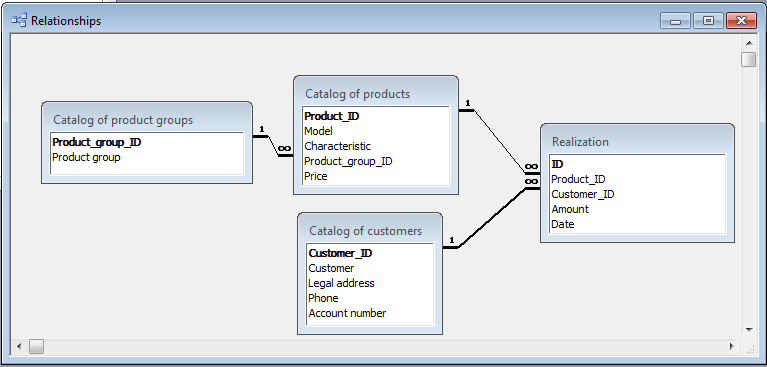Viewport: 767px width, 367px height.
Task: Select the Date field in the Realization table
Action: pos(637,224)
